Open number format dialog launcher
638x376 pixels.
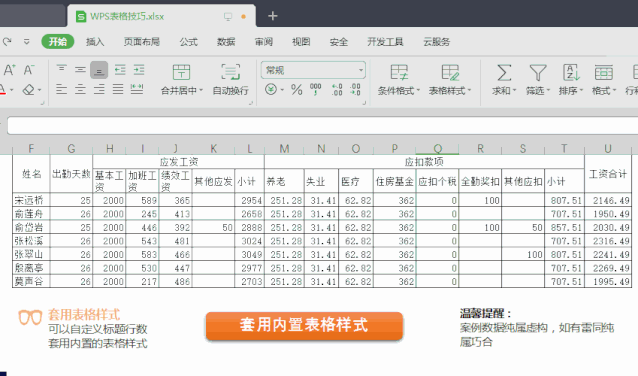coord(364,103)
